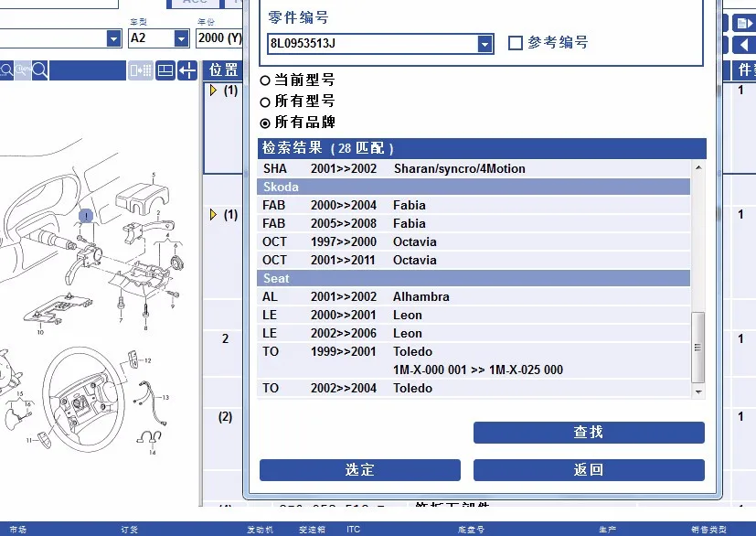This screenshot has height=536, width=756.
Task: Click 市场 in the bottom status bar
Action: point(18,530)
